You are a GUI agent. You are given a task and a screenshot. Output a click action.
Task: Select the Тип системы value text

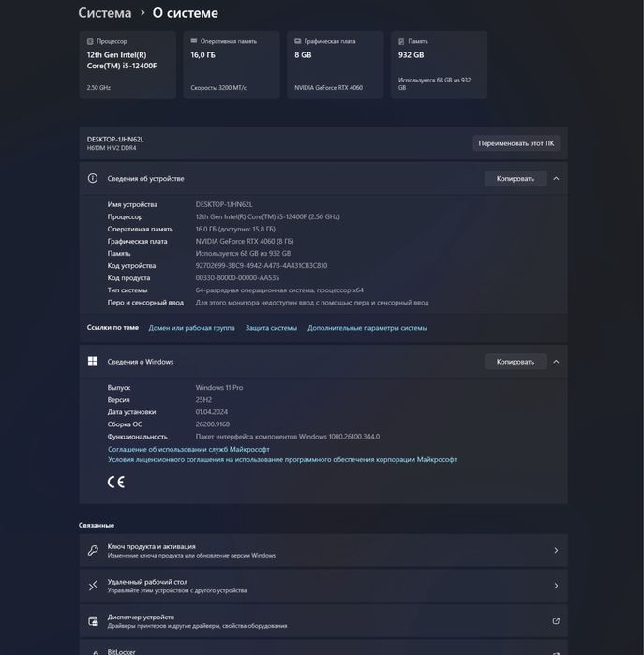pyautogui.click(x=279, y=290)
